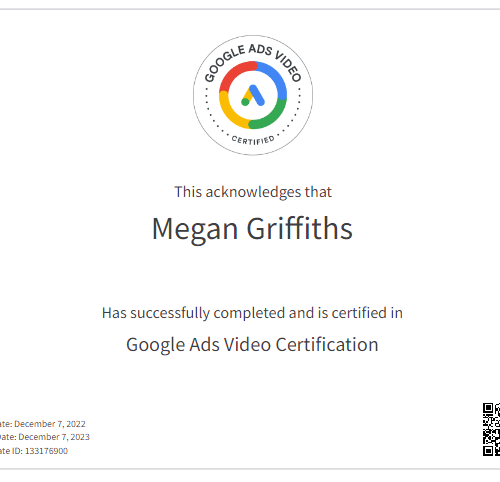Viewport: 500px width, 482px height.
Task: Select the red arc of the badge ring
Action: click(x=236, y=75)
